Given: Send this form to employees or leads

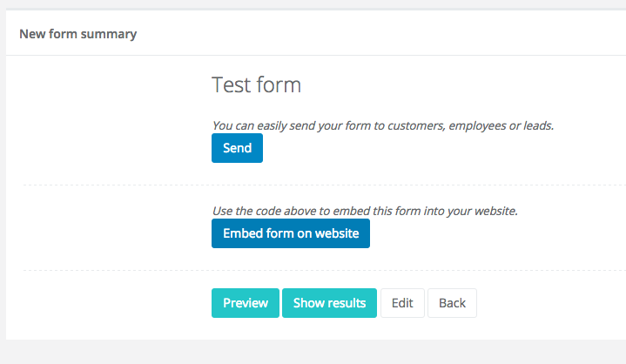Looking at the screenshot, I should pyautogui.click(x=237, y=148).
